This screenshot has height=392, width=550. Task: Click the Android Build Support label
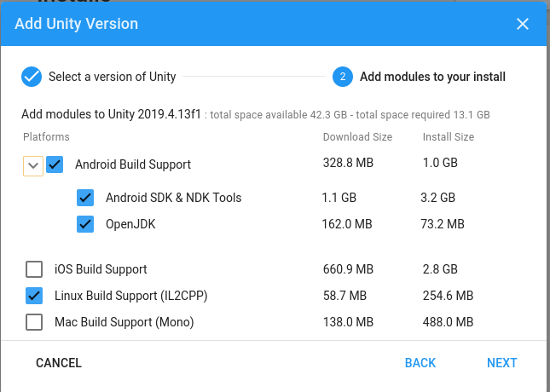[x=133, y=164]
